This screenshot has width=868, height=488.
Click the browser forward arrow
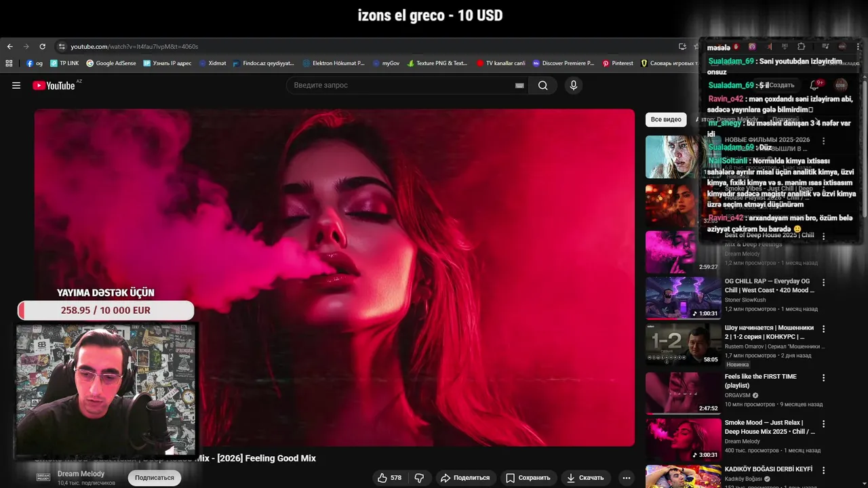pyautogui.click(x=26, y=47)
